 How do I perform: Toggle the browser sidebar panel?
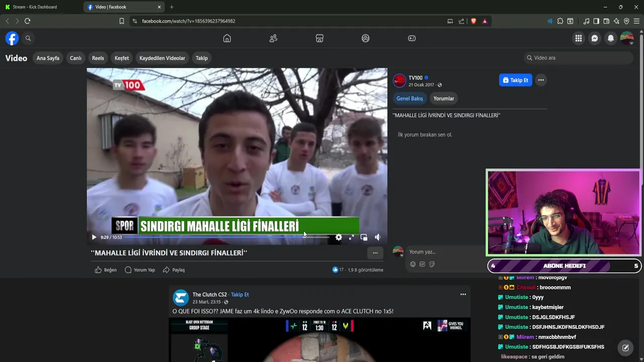pos(596,21)
